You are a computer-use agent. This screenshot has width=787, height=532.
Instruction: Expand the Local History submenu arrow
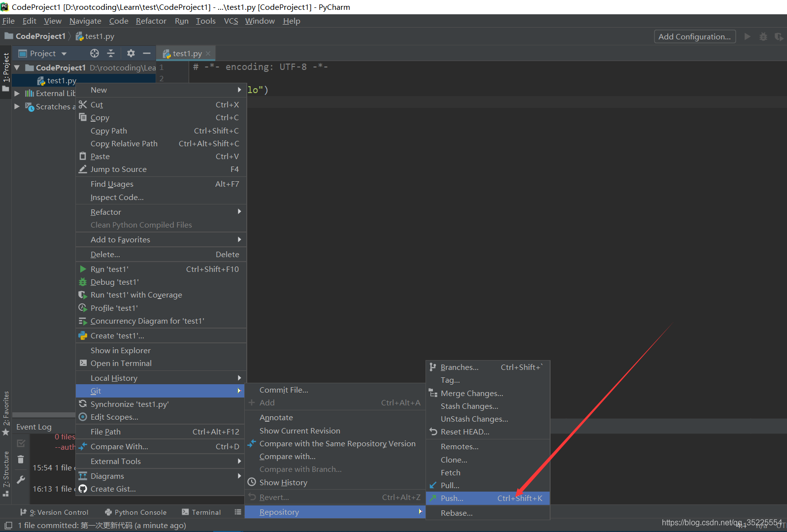click(x=239, y=378)
